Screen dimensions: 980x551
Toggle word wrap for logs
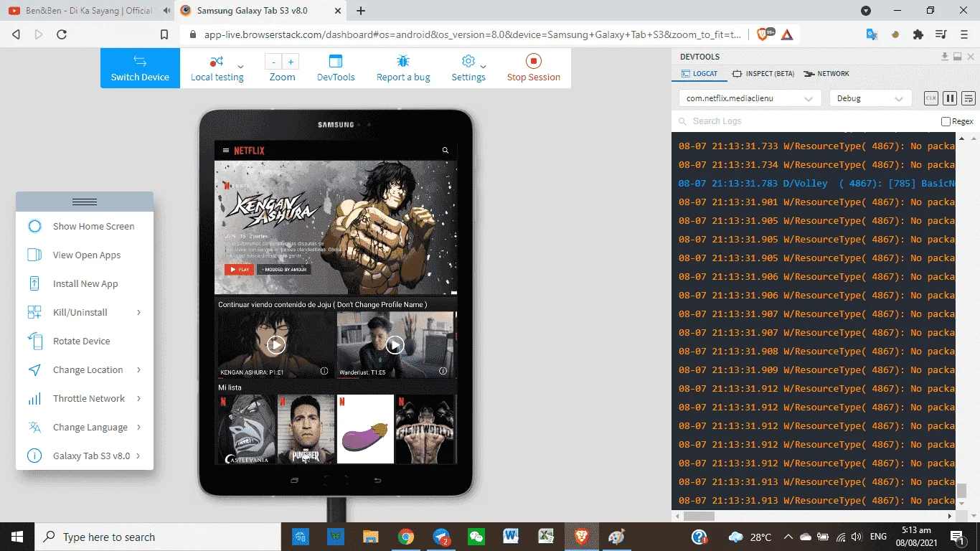point(969,98)
